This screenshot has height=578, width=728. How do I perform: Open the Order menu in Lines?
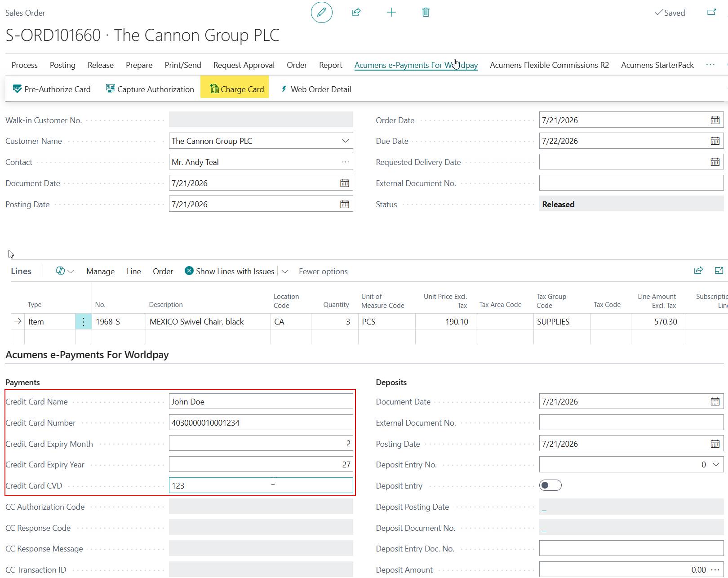click(163, 271)
